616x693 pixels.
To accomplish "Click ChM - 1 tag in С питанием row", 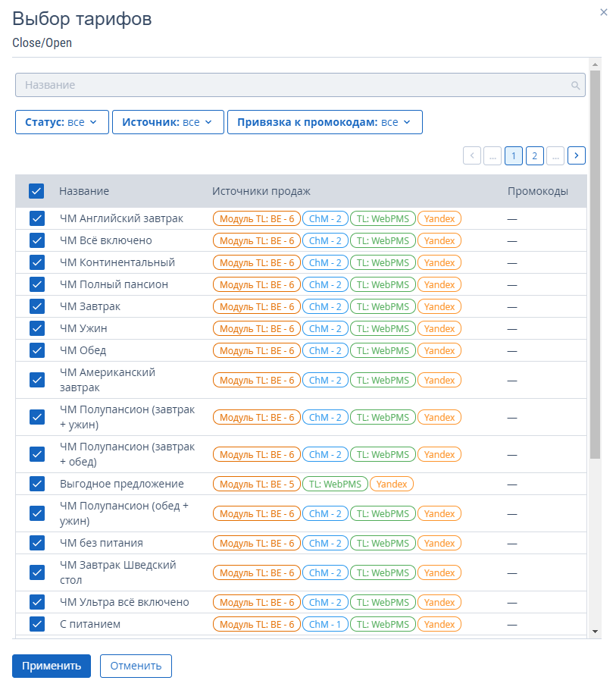I will 325,624.
